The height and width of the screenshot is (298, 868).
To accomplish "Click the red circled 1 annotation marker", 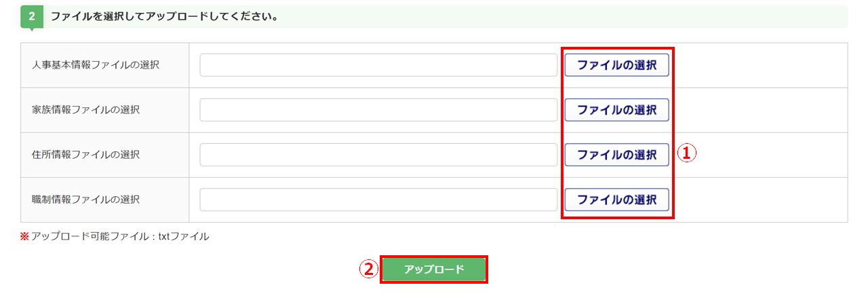I will (x=688, y=153).
